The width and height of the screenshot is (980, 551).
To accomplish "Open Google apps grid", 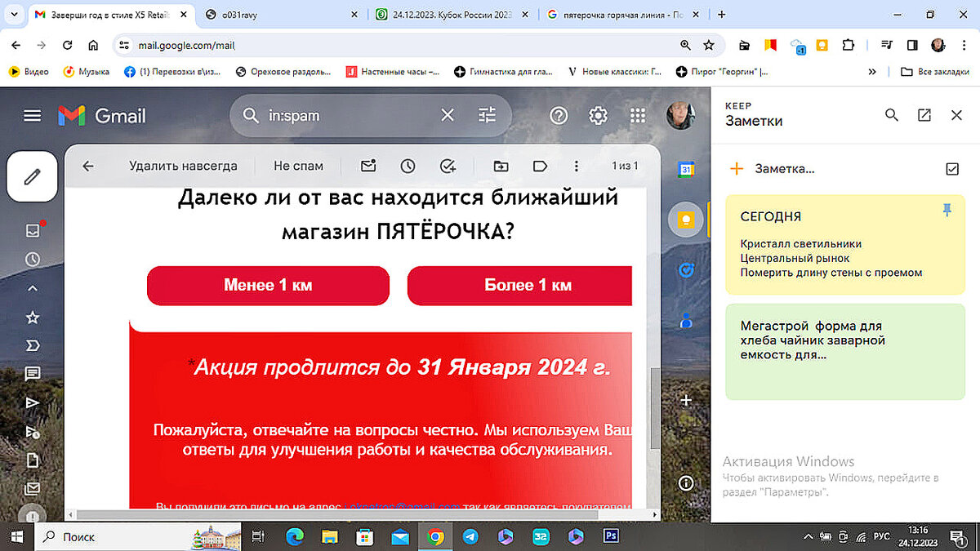I will point(638,116).
